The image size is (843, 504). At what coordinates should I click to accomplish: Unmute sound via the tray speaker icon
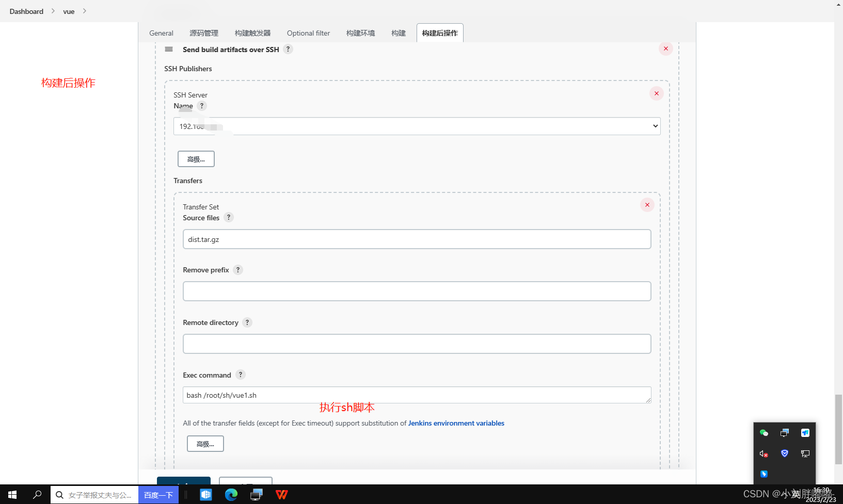tap(764, 454)
